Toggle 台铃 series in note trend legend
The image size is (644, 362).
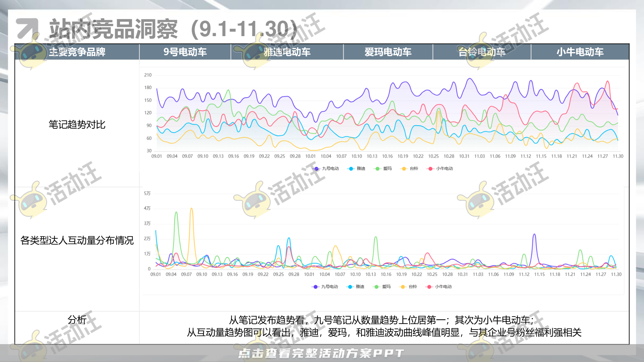(x=409, y=169)
